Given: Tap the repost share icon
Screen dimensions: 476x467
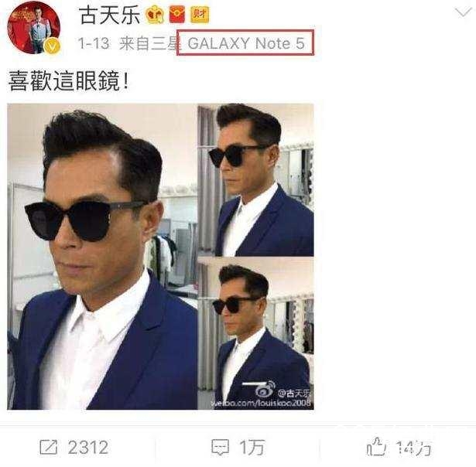Looking at the screenshot, I should (49, 447).
